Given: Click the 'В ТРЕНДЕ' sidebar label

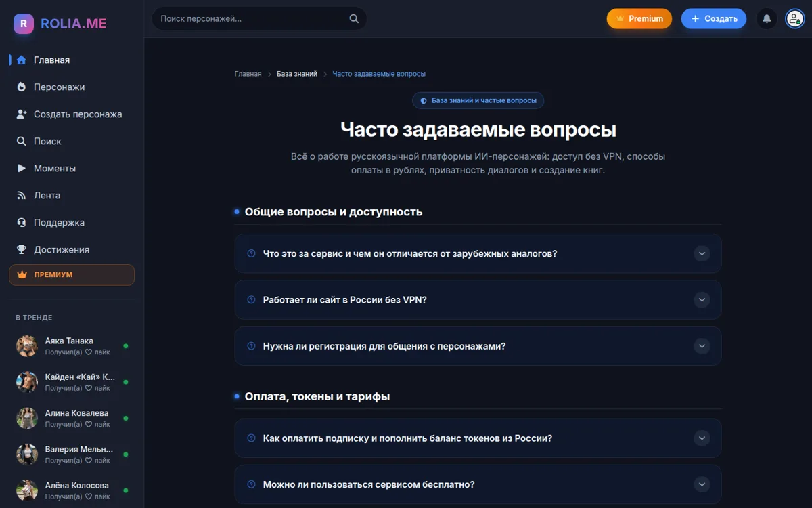Looking at the screenshot, I should tap(34, 318).
